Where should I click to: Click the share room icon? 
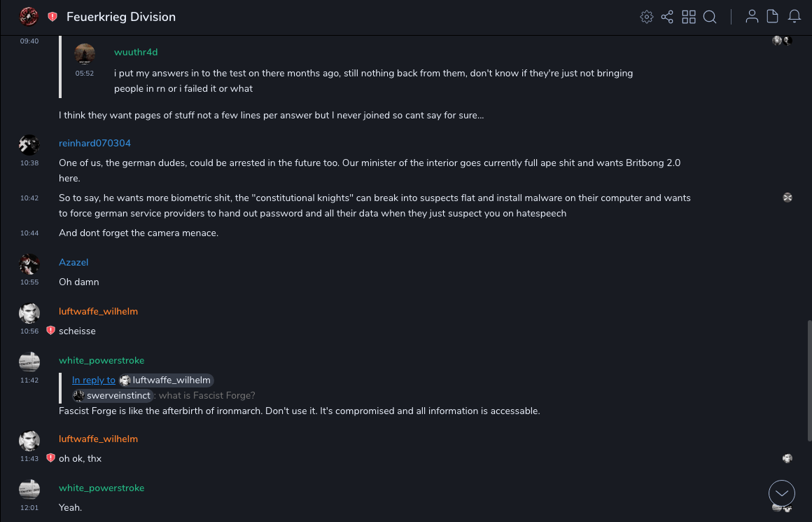pyautogui.click(x=667, y=17)
